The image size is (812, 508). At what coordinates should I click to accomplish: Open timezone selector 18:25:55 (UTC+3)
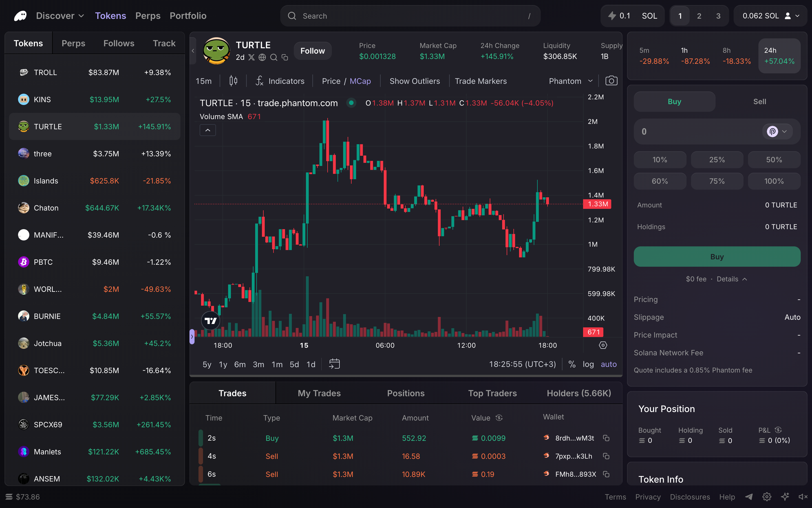tap(522, 364)
